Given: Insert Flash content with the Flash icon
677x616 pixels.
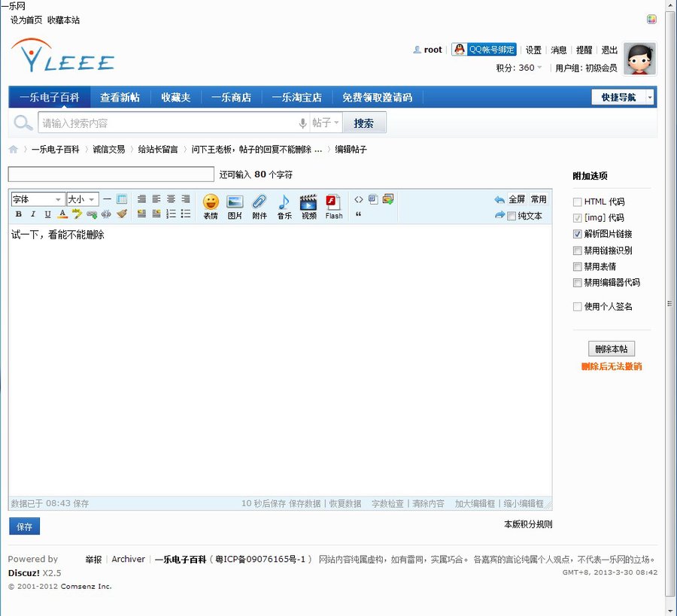Looking at the screenshot, I should (333, 205).
